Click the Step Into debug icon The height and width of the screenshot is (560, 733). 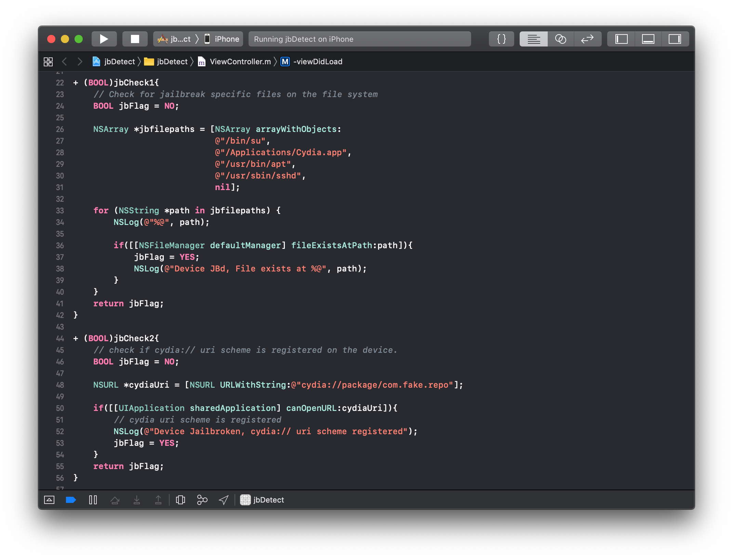coord(137,500)
